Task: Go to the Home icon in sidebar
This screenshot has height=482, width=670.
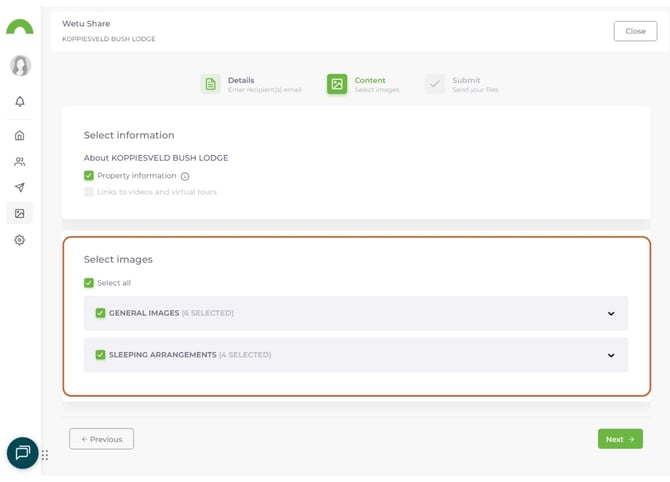Action: [20, 135]
